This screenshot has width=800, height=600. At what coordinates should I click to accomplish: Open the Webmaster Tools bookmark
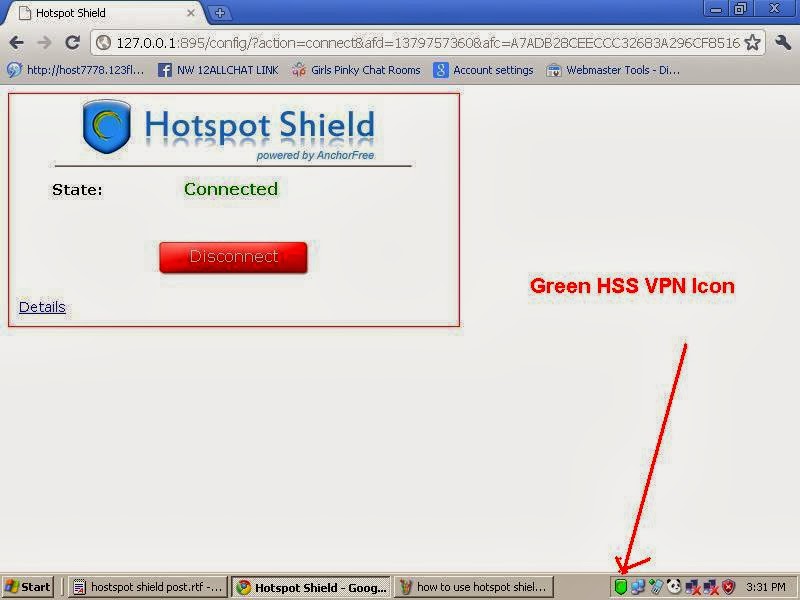coord(613,70)
